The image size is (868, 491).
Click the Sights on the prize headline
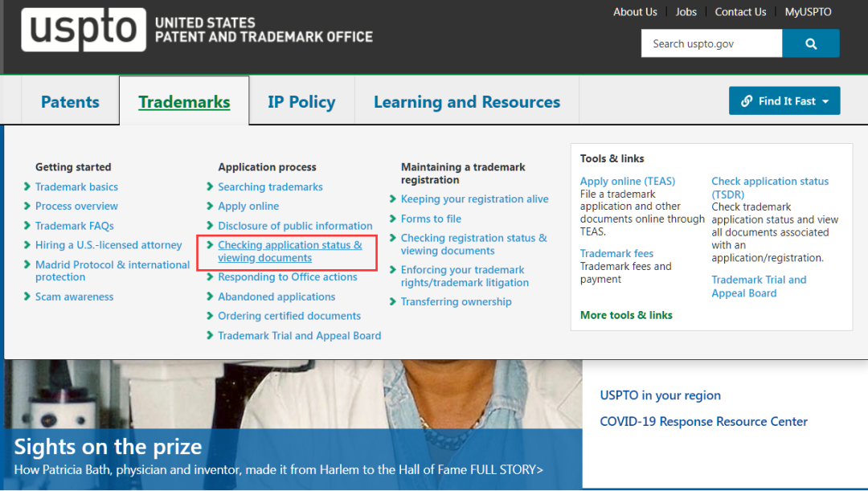point(108,447)
